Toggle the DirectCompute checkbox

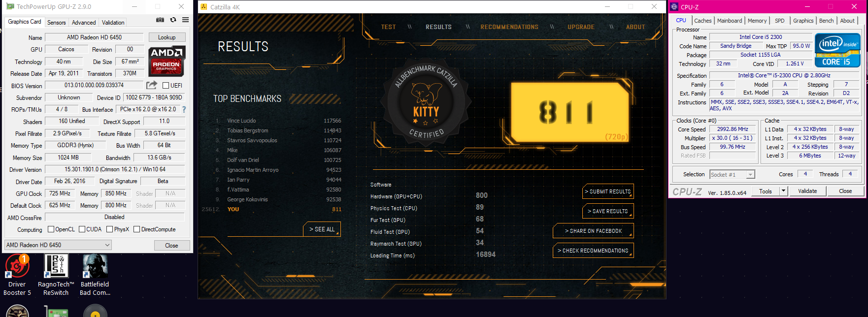click(137, 229)
